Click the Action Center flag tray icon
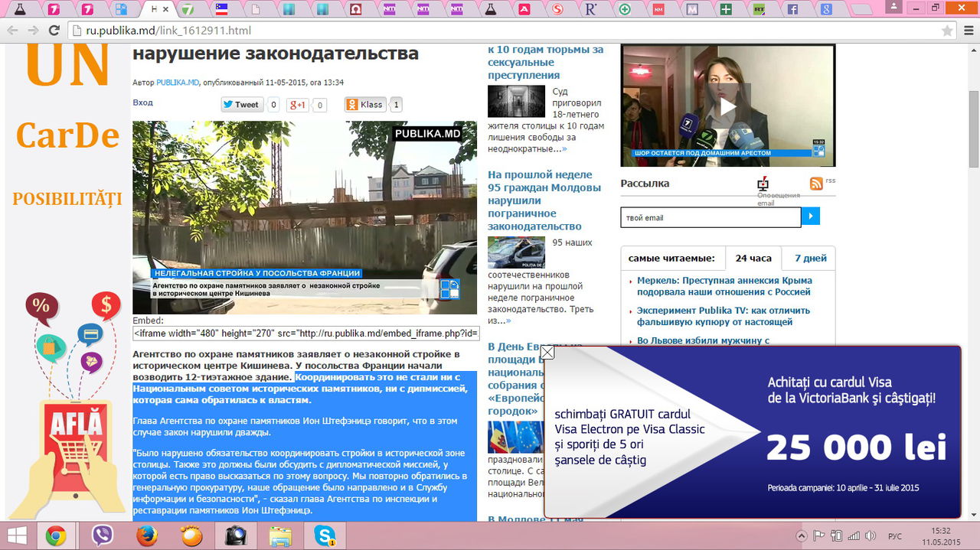980x550 pixels. (818, 536)
